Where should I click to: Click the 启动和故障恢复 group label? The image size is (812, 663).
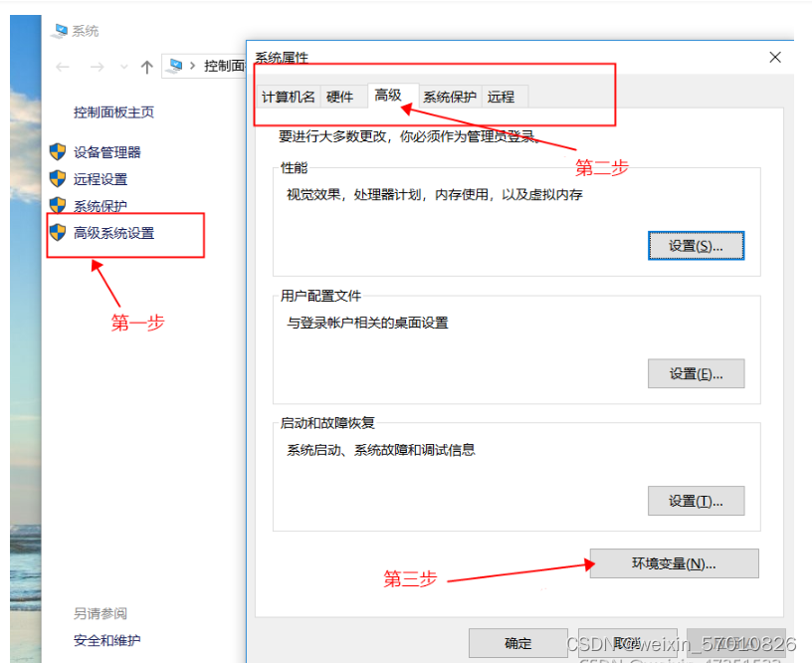pyautogui.click(x=327, y=423)
